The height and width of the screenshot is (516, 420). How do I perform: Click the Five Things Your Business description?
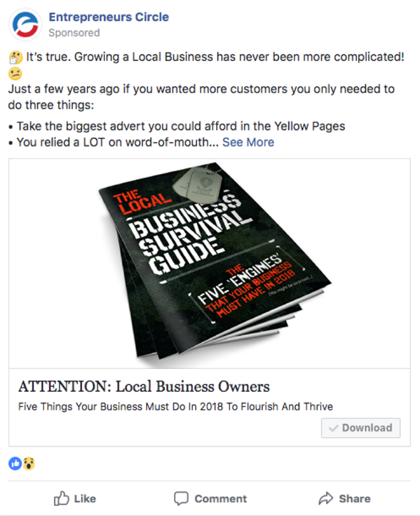(175, 407)
